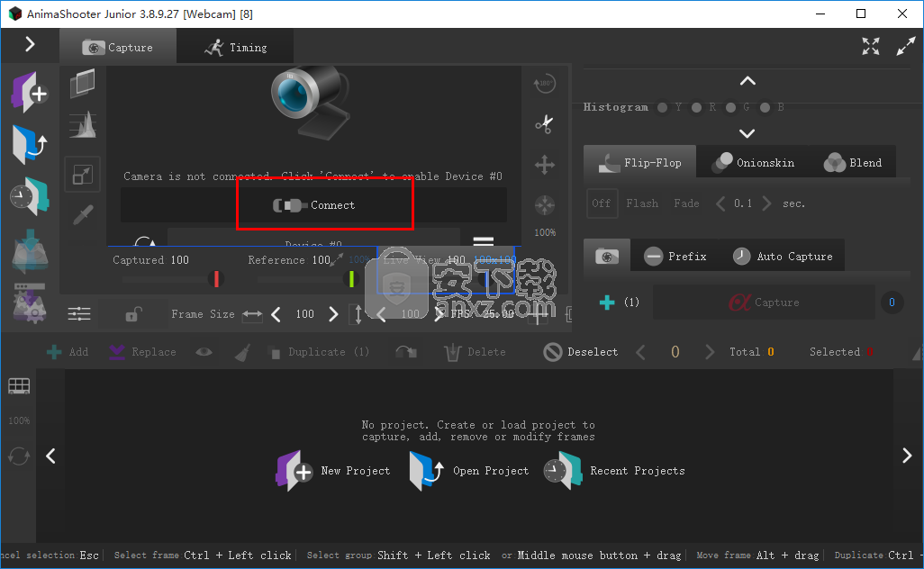The width and height of the screenshot is (924, 569).
Task: Adjust the Captured opacity slider
Action: (x=216, y=278)
